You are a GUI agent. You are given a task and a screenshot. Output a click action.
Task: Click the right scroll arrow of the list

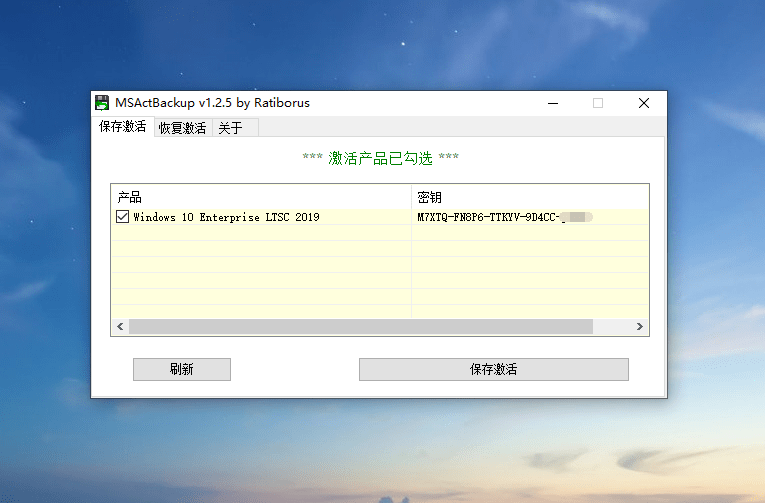click(x=640, y=326)
